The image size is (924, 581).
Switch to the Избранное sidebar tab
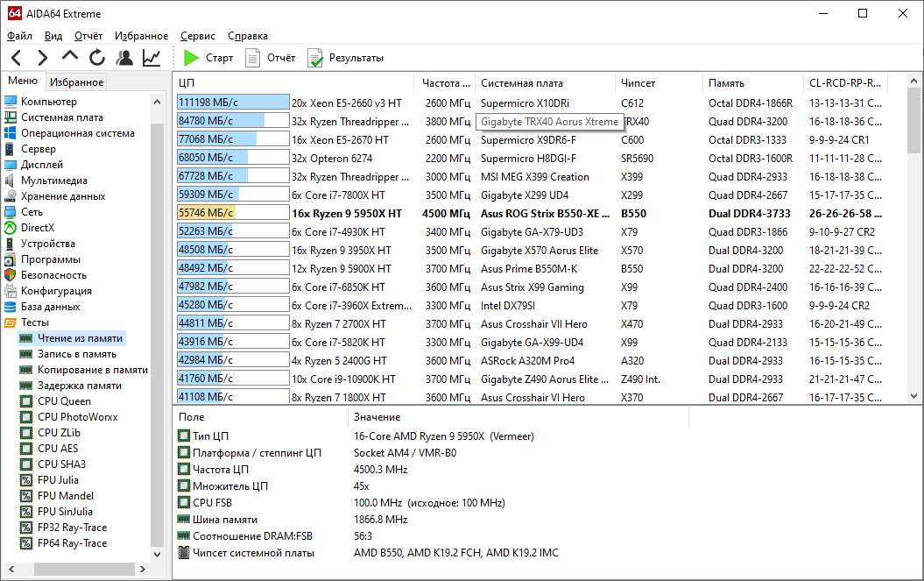point(76,82)
